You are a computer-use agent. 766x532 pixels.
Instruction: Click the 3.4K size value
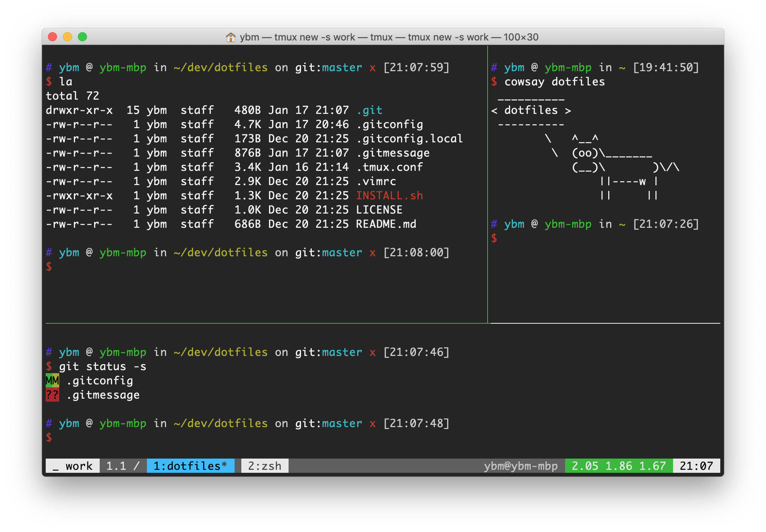tap(248, 167)
